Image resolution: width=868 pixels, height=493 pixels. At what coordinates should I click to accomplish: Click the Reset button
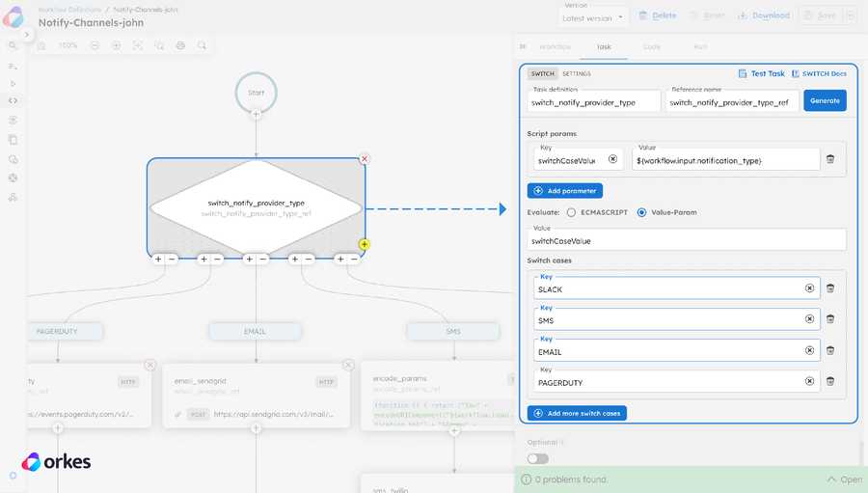click(708, 15)
